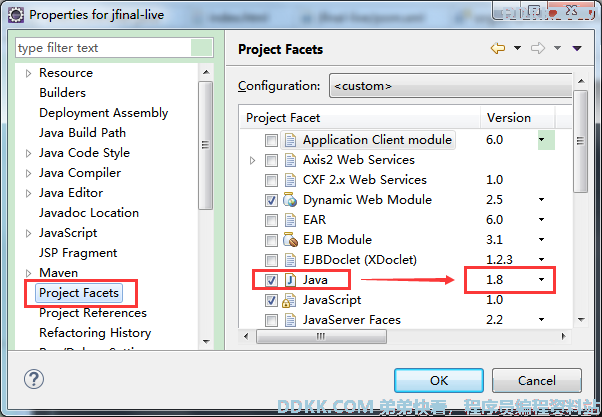602x417 pixels.
Task: Click the forward navigation arrow icon
Action: pyautogui.click(x=538, y=48)
